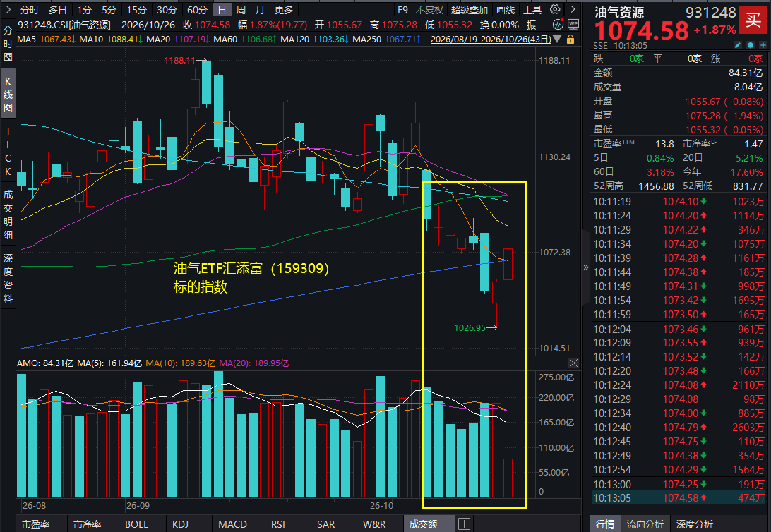Image resolution: width=771 pixels, height=532 pixels.
Task: Collapse right panel with double-arrow handle
Action: 585,267
